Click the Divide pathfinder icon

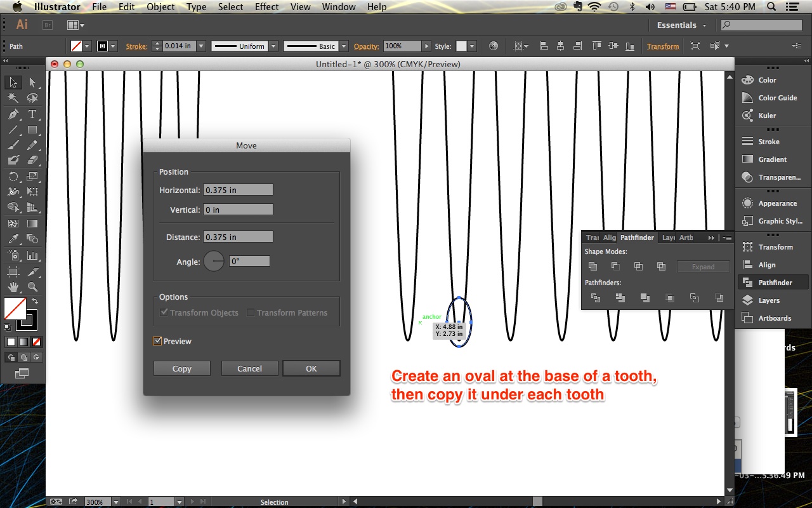click(x=596, y=297)
